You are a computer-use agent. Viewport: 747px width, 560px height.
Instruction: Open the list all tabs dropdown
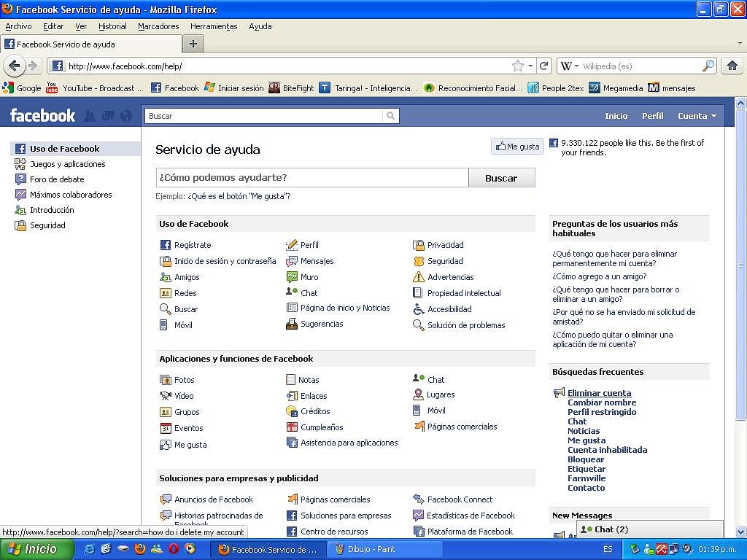(740, 43)
